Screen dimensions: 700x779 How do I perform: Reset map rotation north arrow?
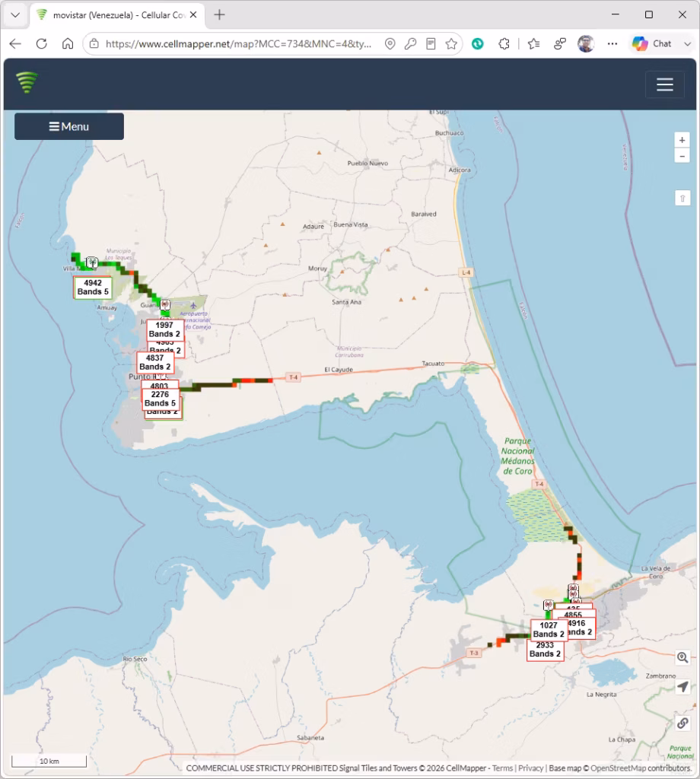click(682, 199)
